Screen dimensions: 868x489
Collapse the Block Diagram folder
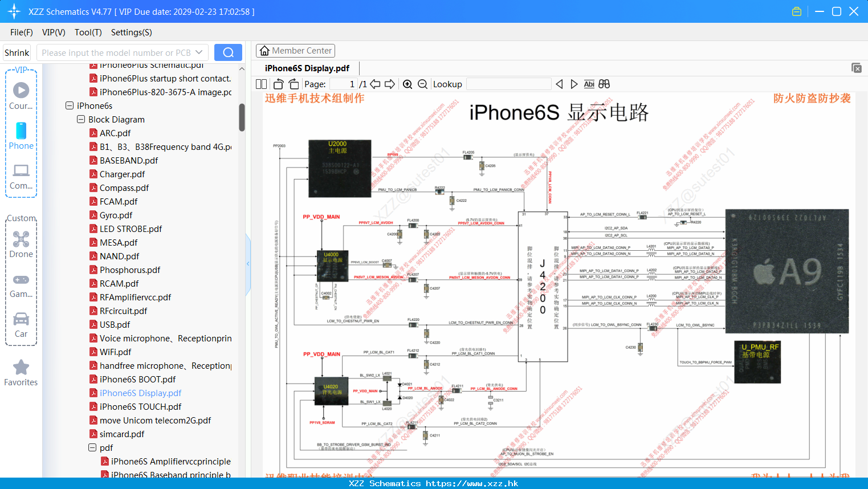[81, 119]
